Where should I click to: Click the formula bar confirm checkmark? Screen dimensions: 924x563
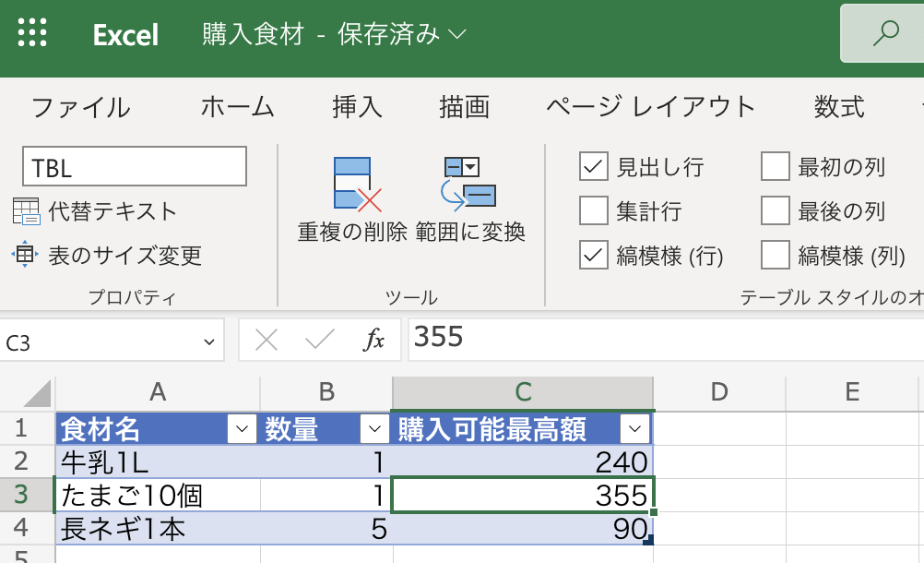[320, 340]
